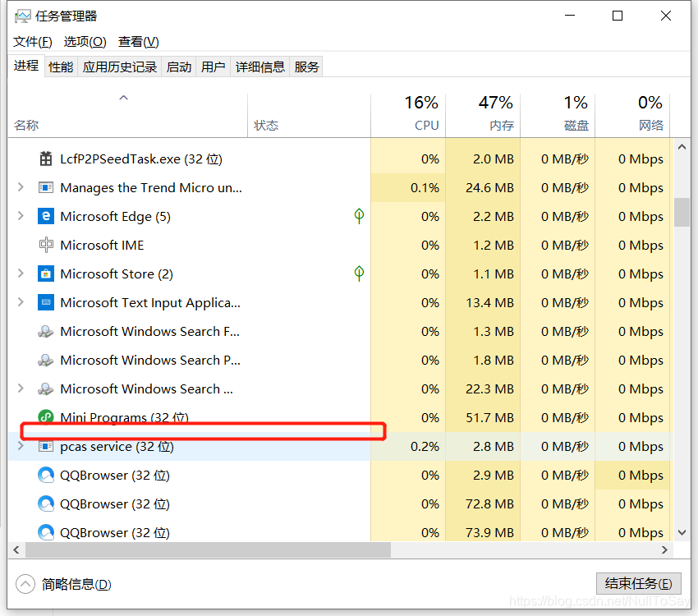The width and height of the screenshot is (698, 616).
Task: Sort by the 磁盘 1% column header
Action: click(x=558, y=115)
